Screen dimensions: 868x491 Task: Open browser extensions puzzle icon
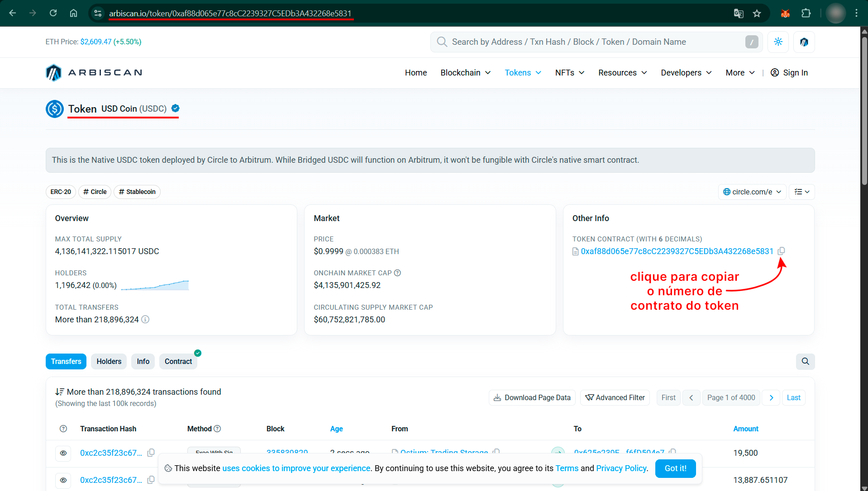(806, 13)
